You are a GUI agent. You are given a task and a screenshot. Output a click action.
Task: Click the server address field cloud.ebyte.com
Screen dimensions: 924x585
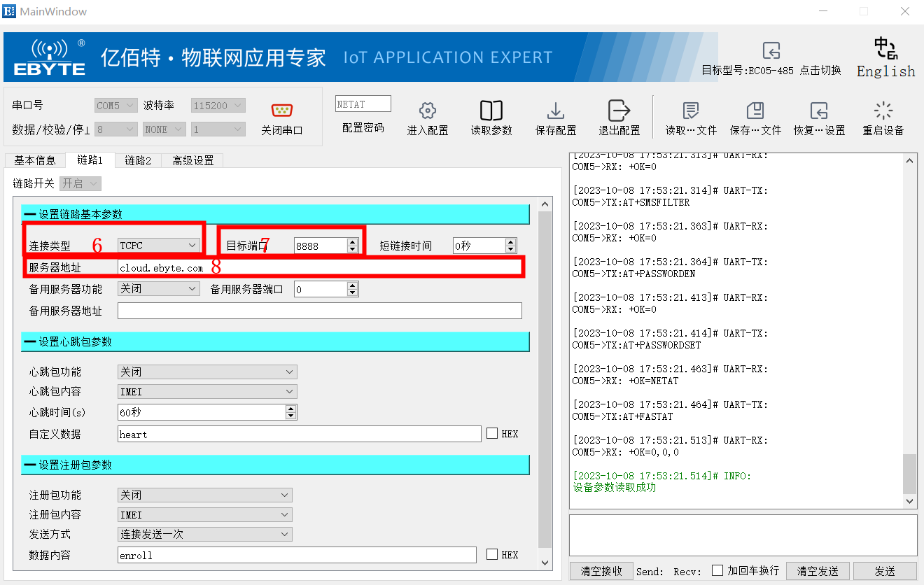point(319,267)
